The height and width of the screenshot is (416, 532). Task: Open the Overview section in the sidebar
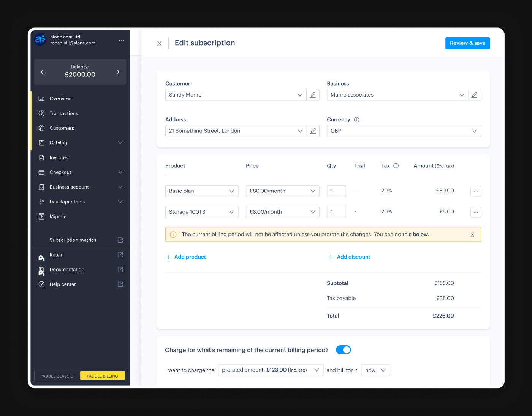point(60,98)
